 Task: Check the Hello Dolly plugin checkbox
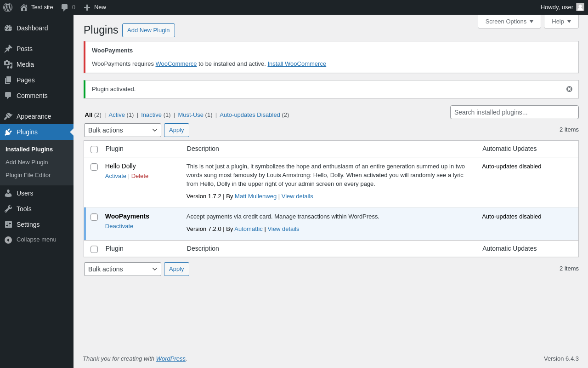point(94,167)
